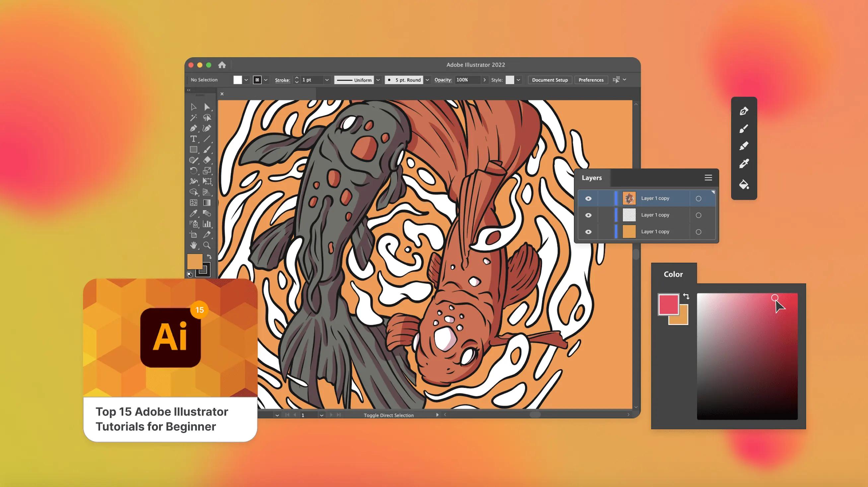868x487 pixels.
Task: Hide the layer with fish thumbnail
Action: (588, 198)
